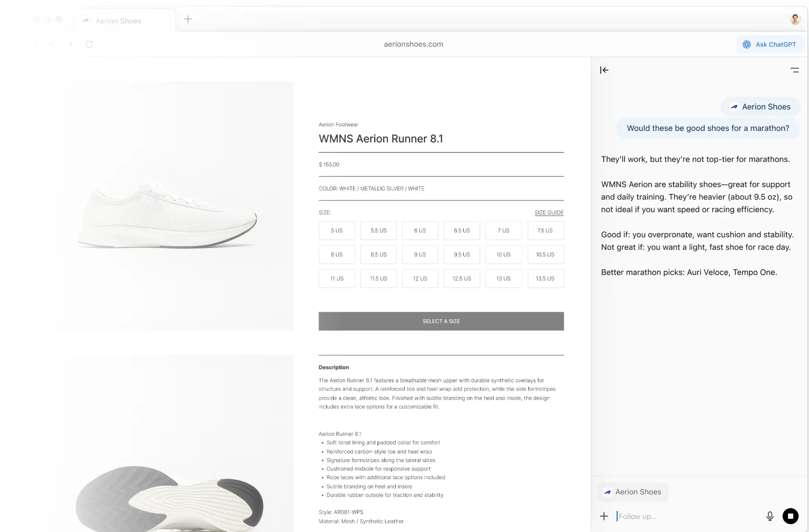Open the user profile avatar
This screenshot has width=809, height=532.
pos(795,20)
